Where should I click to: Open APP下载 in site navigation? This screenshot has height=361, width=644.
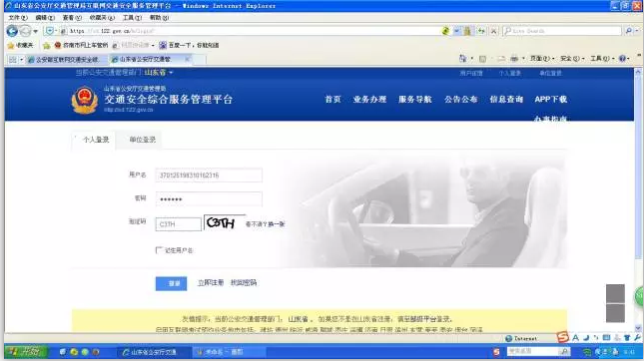tap(551, 100)
